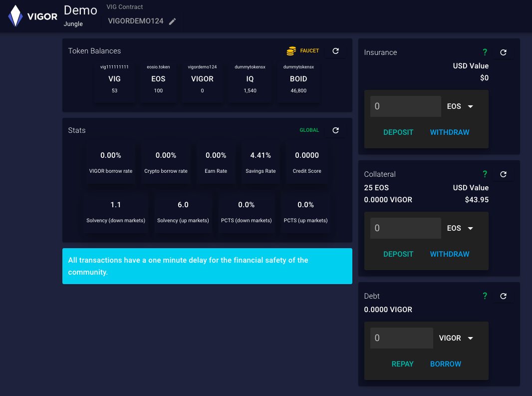
Task: Select the VIGOR token balance card
Action: coord(202,81)
